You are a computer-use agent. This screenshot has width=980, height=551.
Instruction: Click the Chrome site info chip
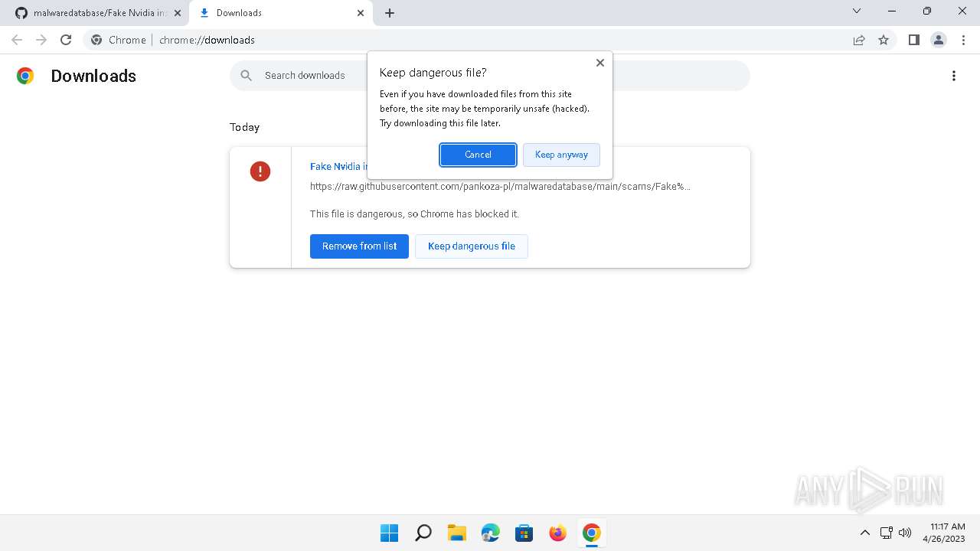(119, 40)
